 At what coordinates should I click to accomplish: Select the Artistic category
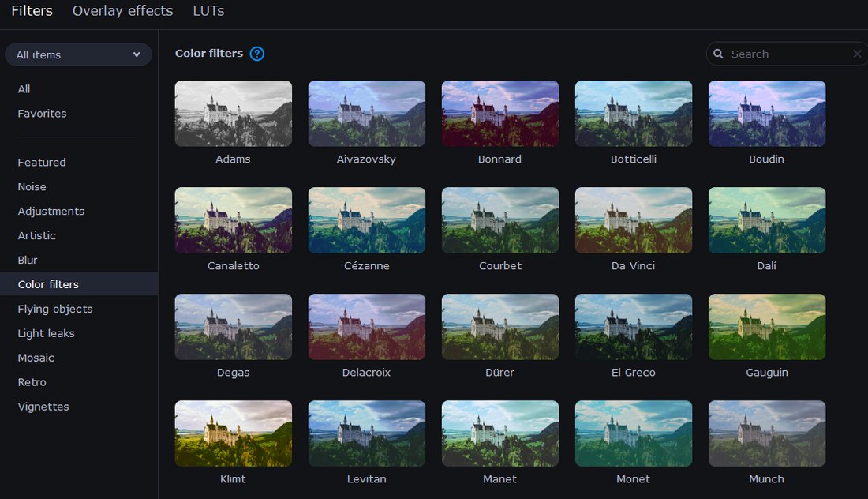[x=36, y=235]
